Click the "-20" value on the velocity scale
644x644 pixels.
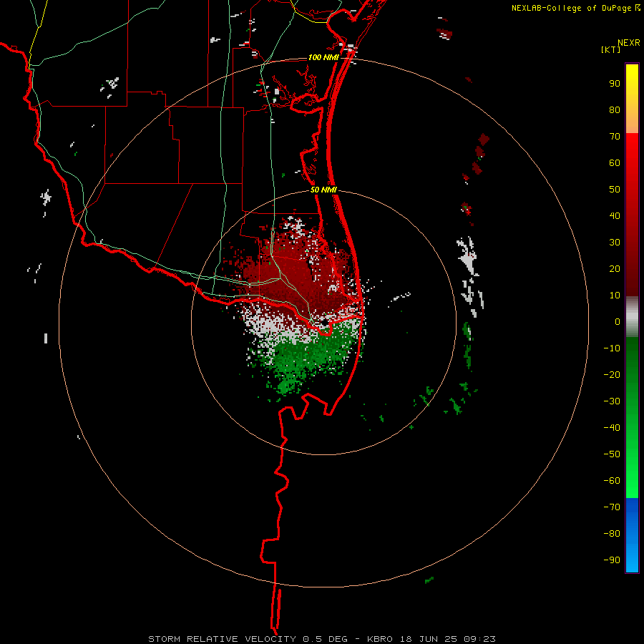point(612,374)
